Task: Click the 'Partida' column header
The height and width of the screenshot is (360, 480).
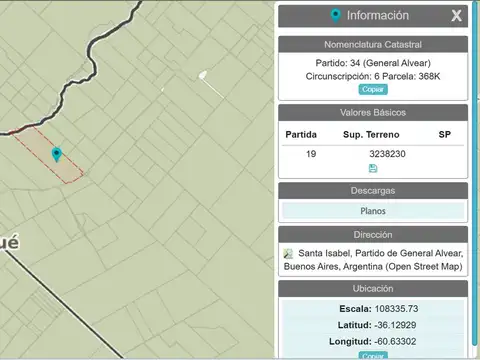Action: [x=301, y=135]
